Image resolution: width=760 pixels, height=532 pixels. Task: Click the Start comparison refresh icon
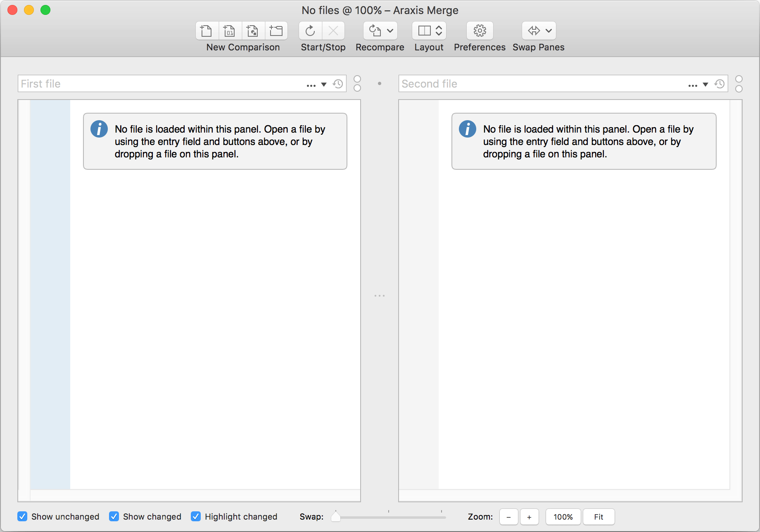[x=310, y=31]
